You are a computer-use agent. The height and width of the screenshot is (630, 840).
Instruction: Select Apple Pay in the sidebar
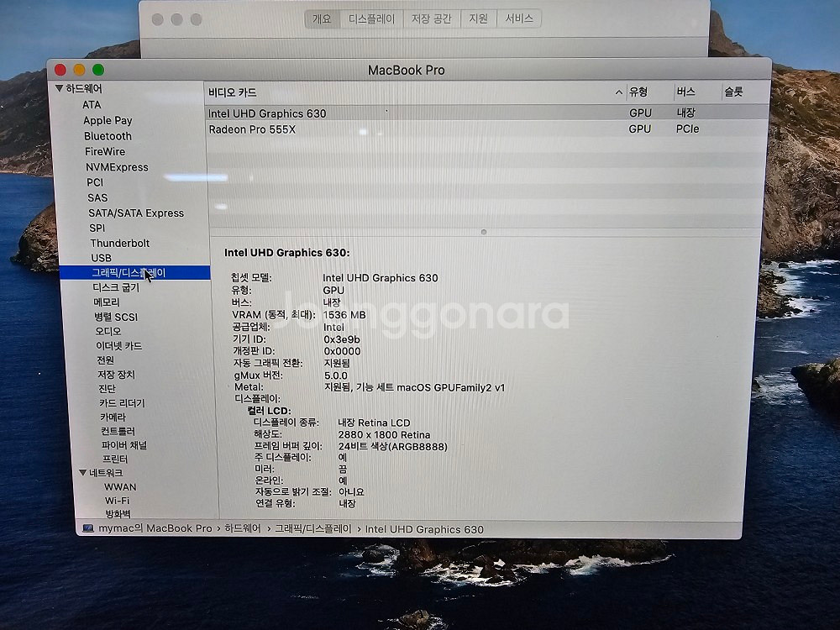point(108,120)
